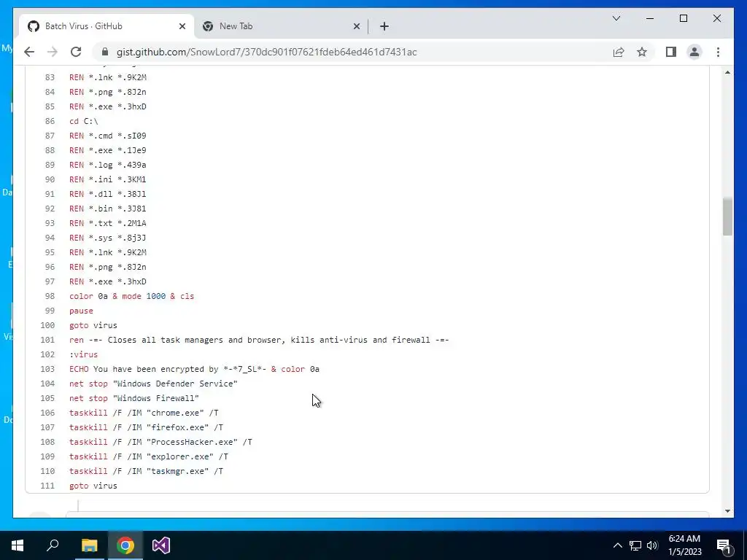Open Chrome profile avatar menu
This screenshot has height=560, width=747.
(694, 52)
